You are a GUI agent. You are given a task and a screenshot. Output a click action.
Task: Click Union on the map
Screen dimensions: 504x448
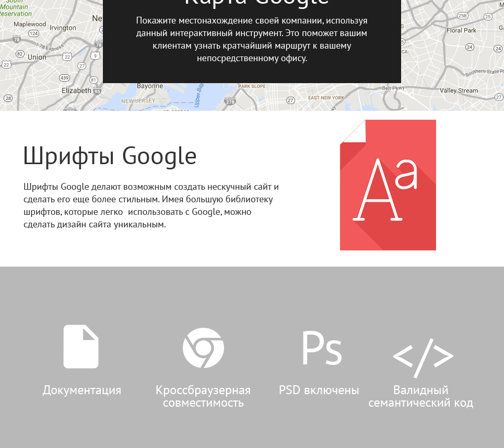point(37,58)
